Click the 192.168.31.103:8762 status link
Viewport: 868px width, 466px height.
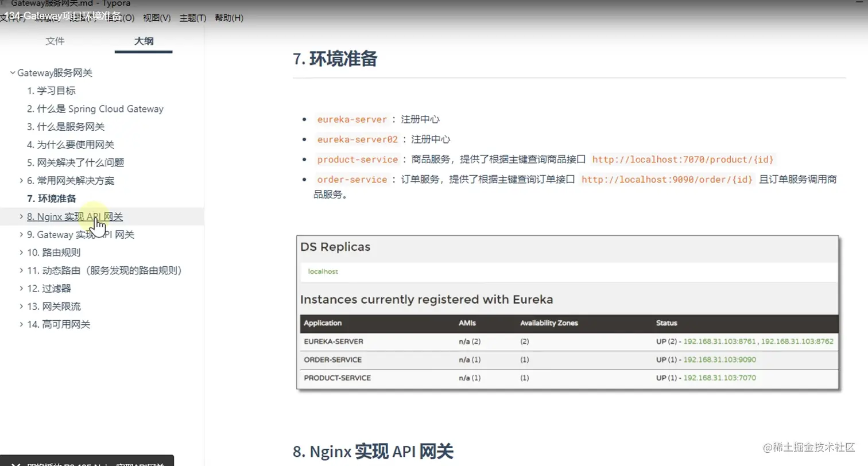pos(797,341)
